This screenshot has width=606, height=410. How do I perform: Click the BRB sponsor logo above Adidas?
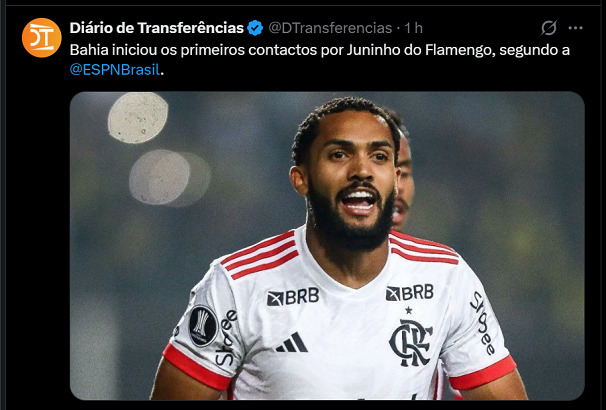[293, 297]
